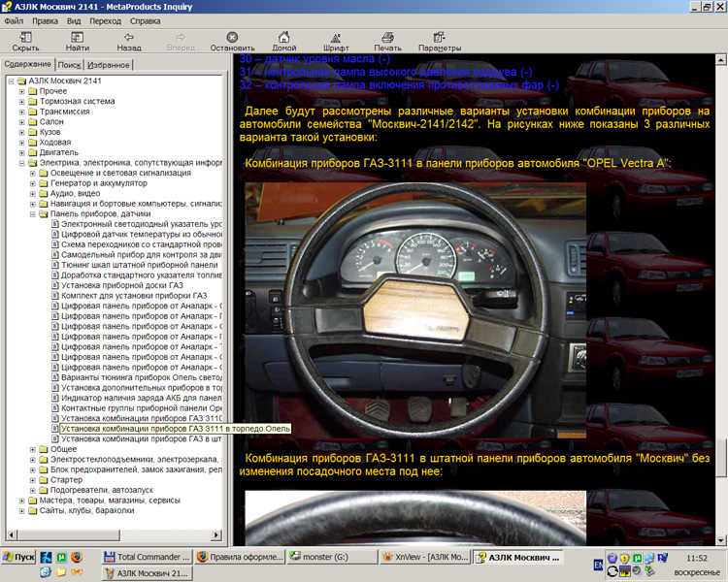Switch to Правила оформле... Firefox taskbar button

(240, 557)
